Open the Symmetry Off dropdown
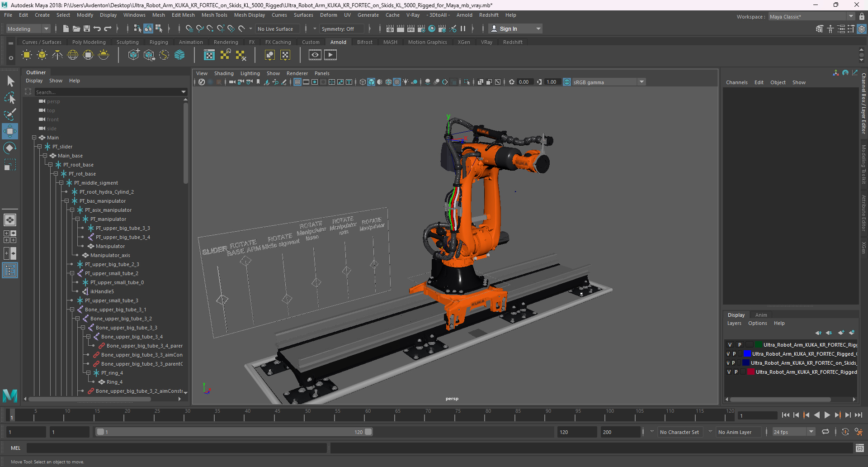Image resolution: width=868 pixels, height=467 pixels. (342, 29)
